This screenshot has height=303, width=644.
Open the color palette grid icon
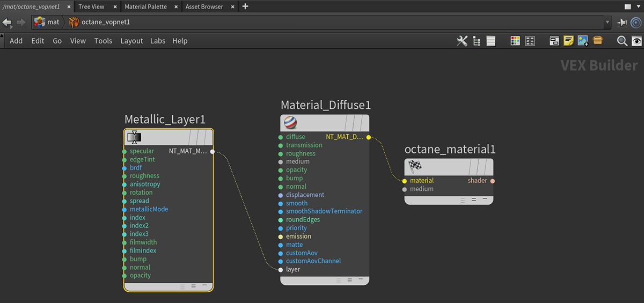point(515,41)
